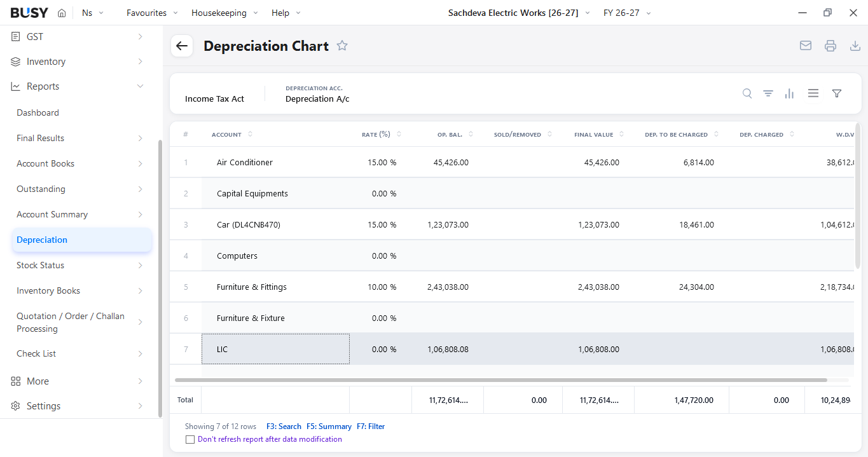Open Check List in sidebar
The width and height of the screenshot is (868, 457).
coord(36,353)
